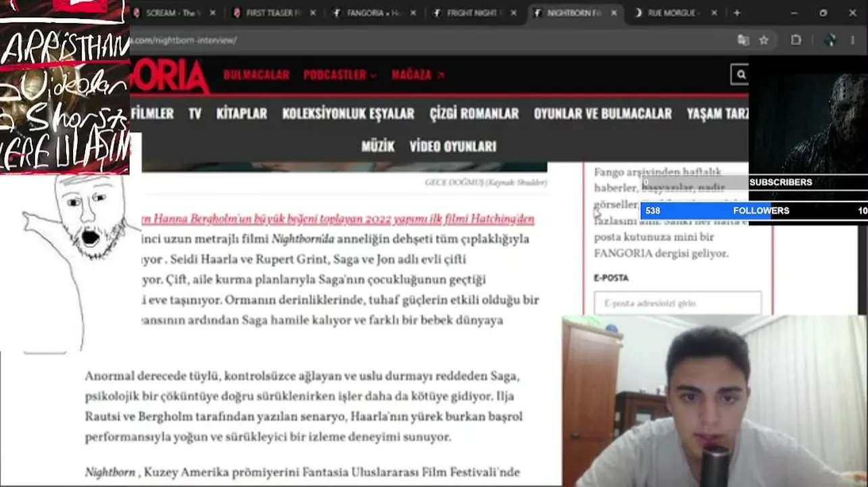Close the SCREAM tab
This screenshot has height=487, width=868.
[x=213, y=13]
